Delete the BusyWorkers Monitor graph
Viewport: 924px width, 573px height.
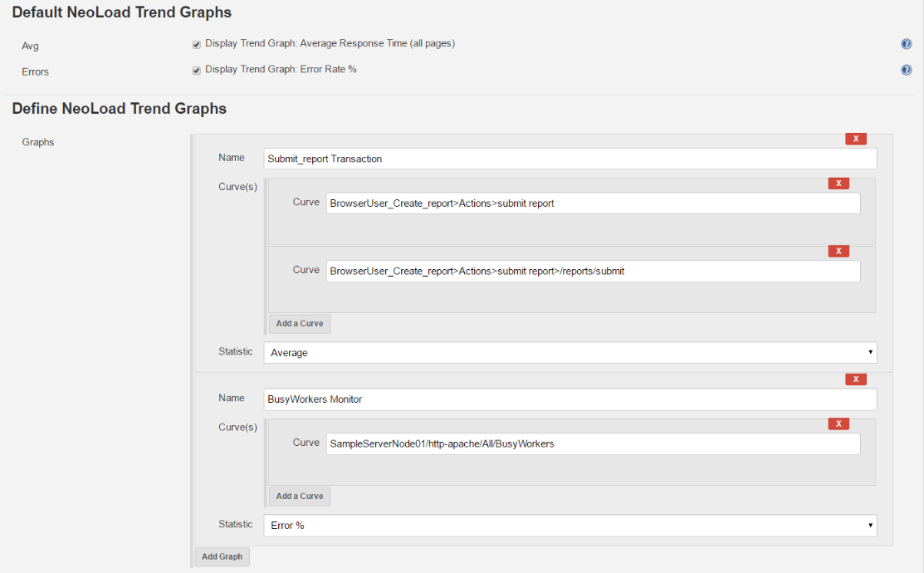[x=856, y=379]
